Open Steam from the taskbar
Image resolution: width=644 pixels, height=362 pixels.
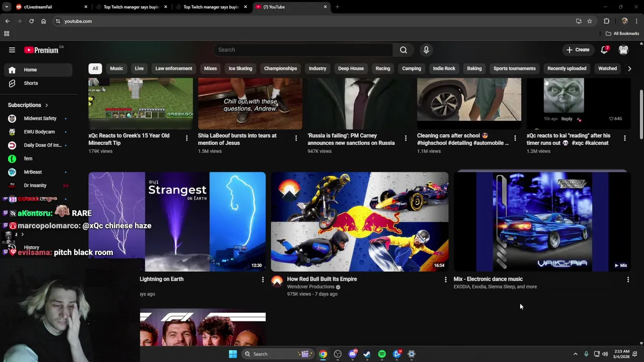[x=367, y=354]
